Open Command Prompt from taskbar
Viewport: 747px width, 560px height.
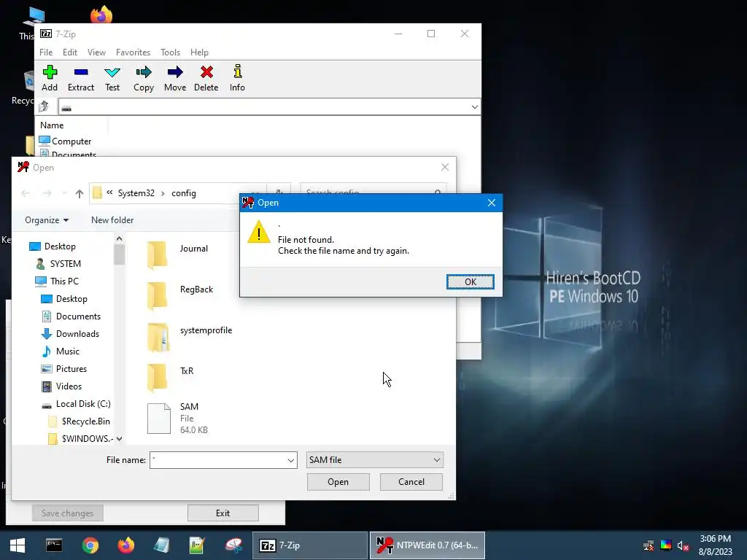tap(54, 545)
